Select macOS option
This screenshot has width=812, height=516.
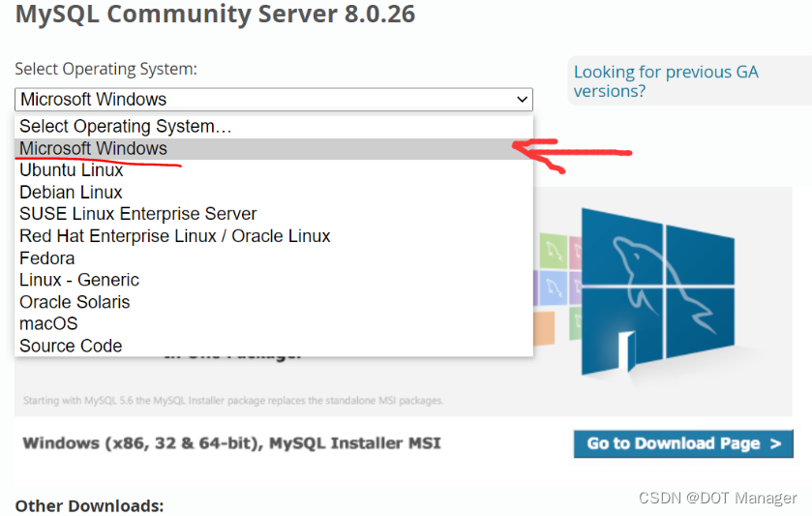point(274,323)
